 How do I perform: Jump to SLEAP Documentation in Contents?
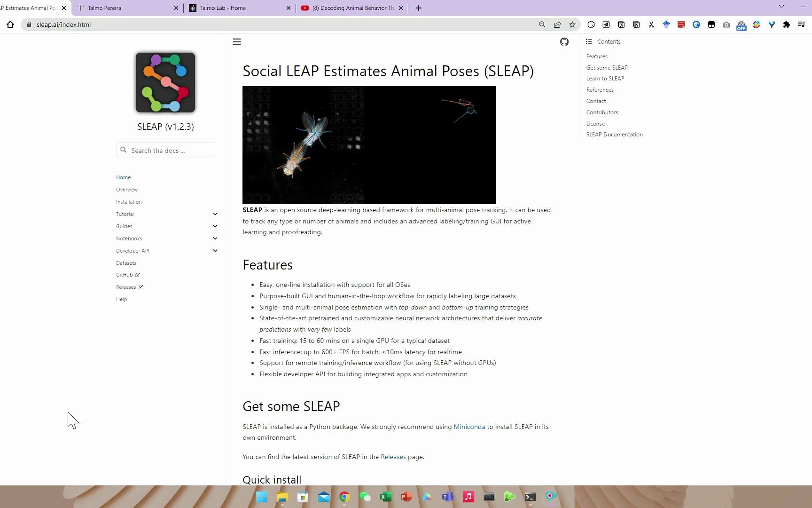click(x=614, y=135)
